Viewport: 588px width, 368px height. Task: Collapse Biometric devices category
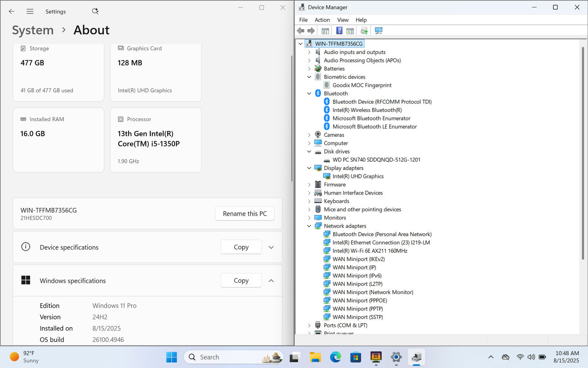pos(309,77)
